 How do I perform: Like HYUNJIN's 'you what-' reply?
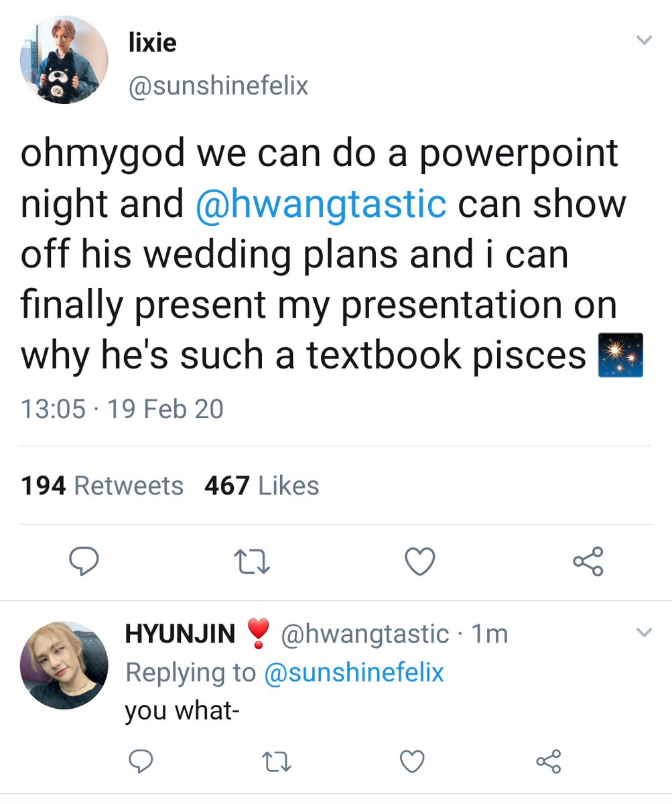pos(411,760)
